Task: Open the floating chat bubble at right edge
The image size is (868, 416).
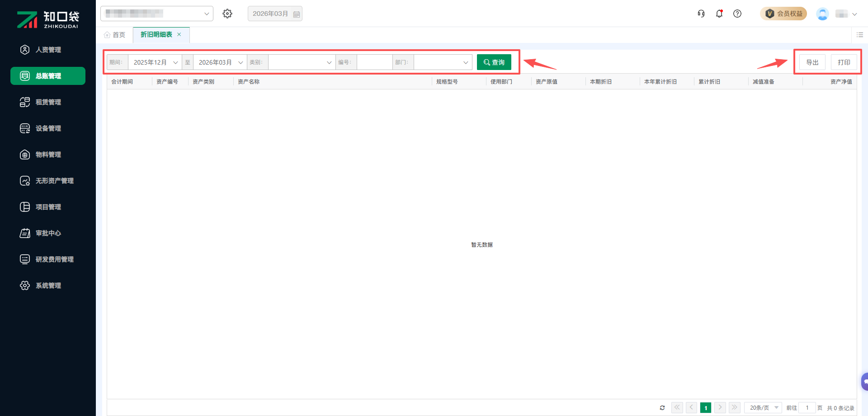Action: (x=864, y=382)
